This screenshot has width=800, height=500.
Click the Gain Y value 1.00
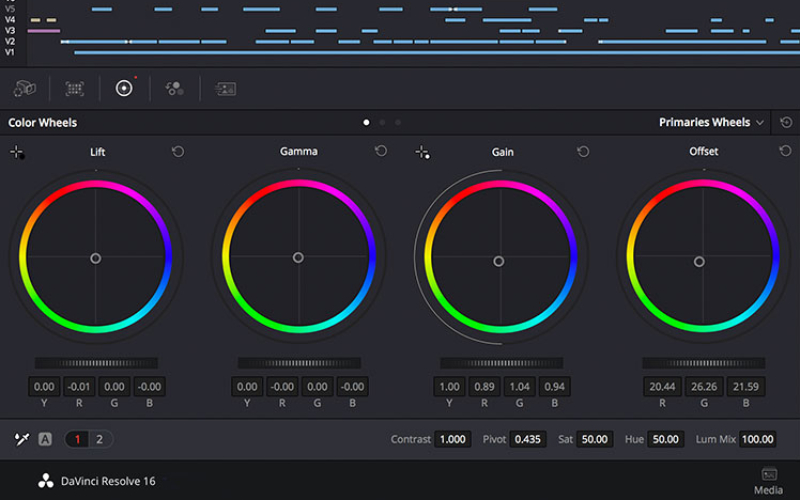pos(449,387)
